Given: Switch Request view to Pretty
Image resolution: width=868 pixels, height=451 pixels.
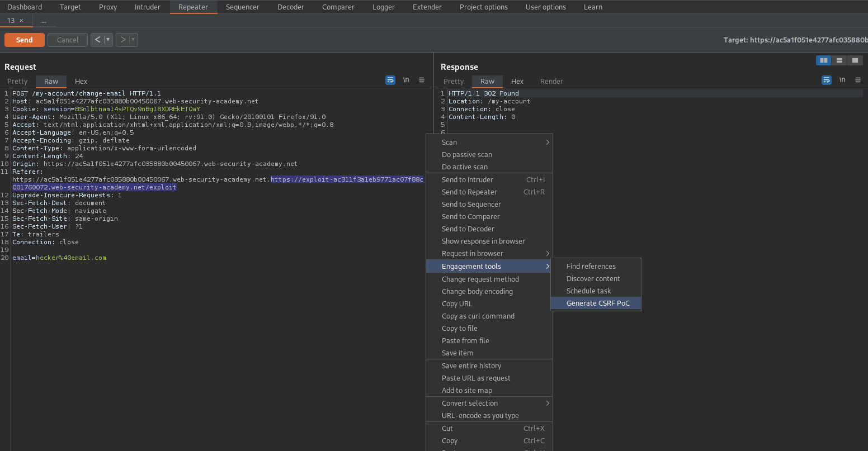Looking at the screenshot, I should (17, 81).
